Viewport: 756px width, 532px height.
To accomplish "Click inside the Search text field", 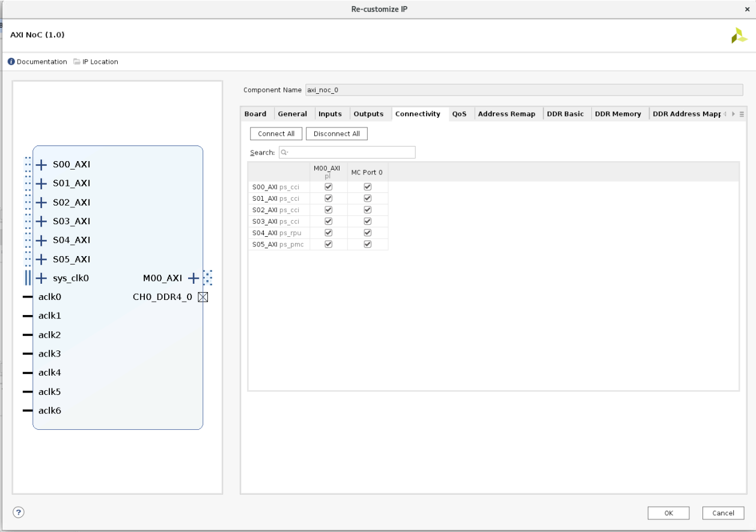I will point(349,152).
